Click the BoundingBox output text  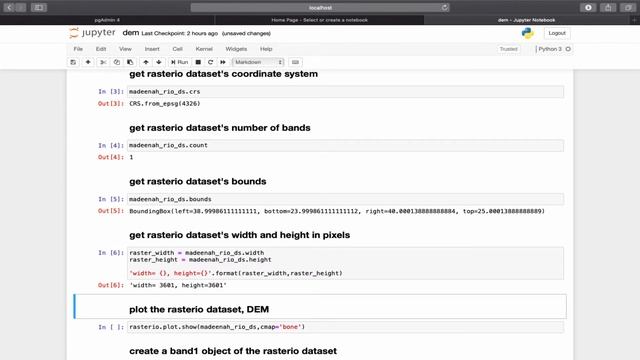(x=337, y=211)
